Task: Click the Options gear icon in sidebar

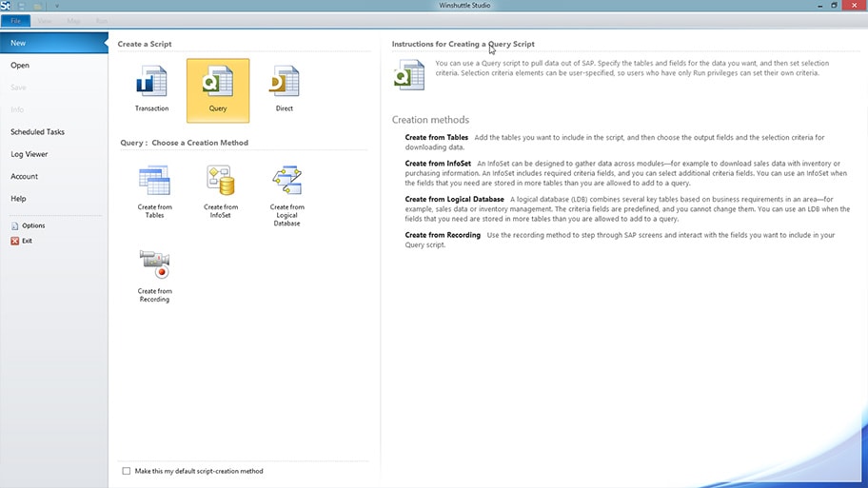Action: point(14,225)
